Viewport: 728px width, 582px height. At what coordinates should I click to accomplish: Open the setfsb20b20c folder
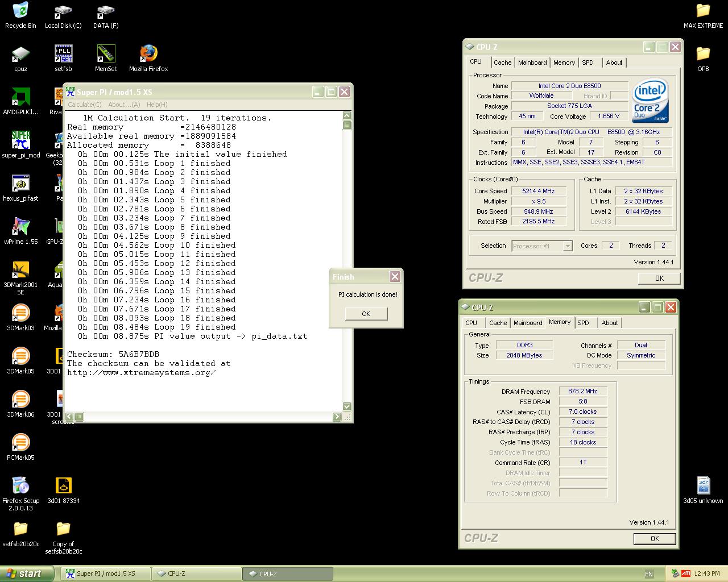pyautogui.click(x=20, y=534)
